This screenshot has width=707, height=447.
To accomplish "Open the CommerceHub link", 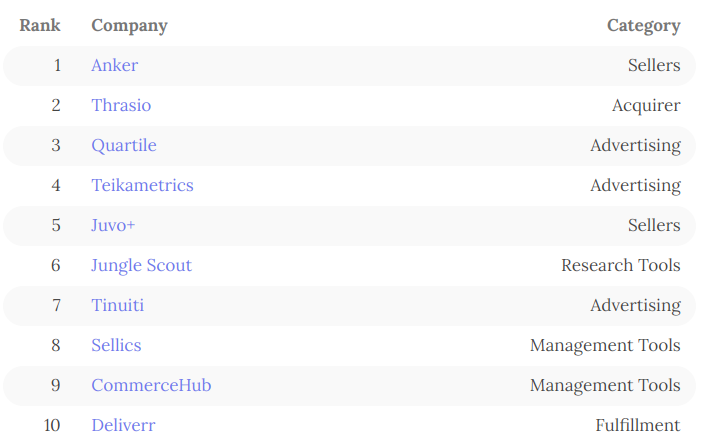I will [x=151, y=386].
